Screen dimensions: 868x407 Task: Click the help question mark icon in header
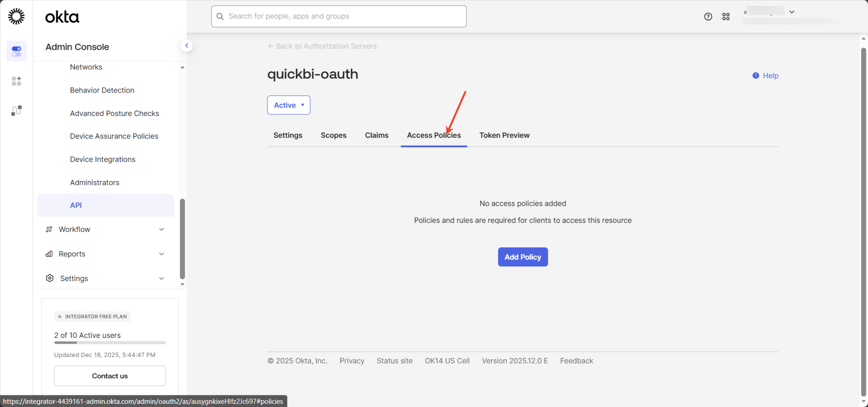tap(708, 17)
